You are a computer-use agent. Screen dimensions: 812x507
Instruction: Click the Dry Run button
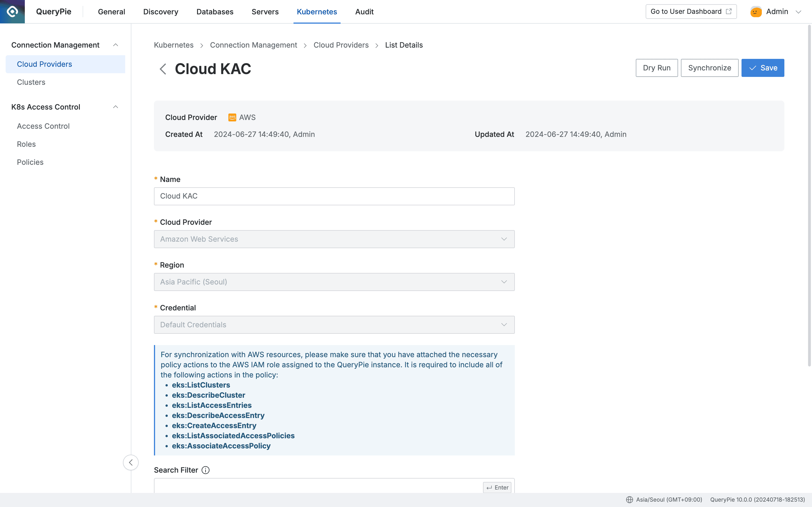click(x=656, y=68)
